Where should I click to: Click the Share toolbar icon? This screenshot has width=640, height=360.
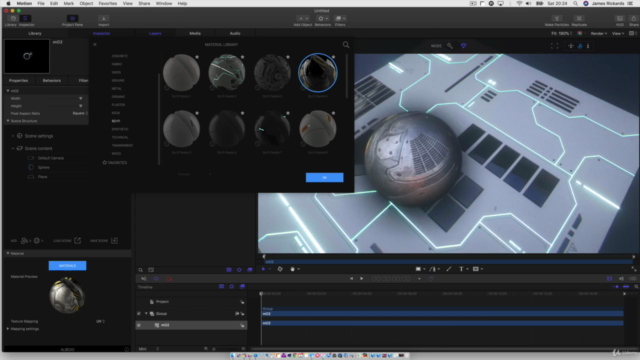(x=633, y=19)
